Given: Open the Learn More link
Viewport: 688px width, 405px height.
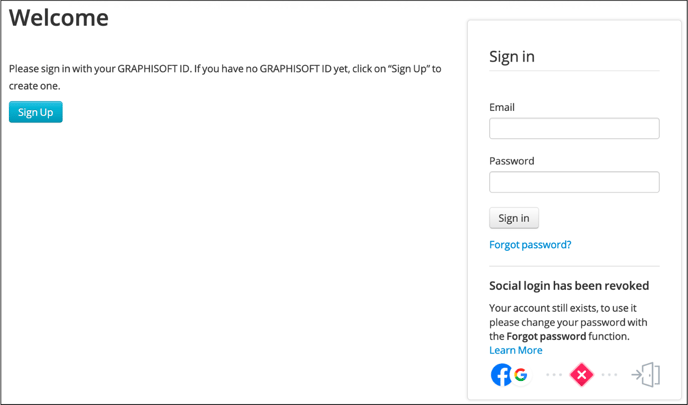Looking at the screenshot, I should [516, 350].
